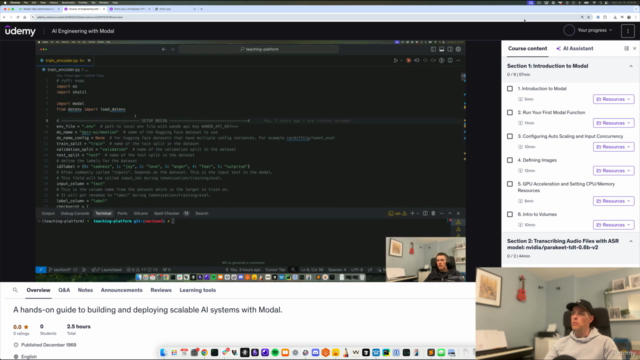Open Resources dropdown for Intro to Volumes
The height and width of the screenshot is (360, 640).
pyautogui.click(x=613, y=225)
